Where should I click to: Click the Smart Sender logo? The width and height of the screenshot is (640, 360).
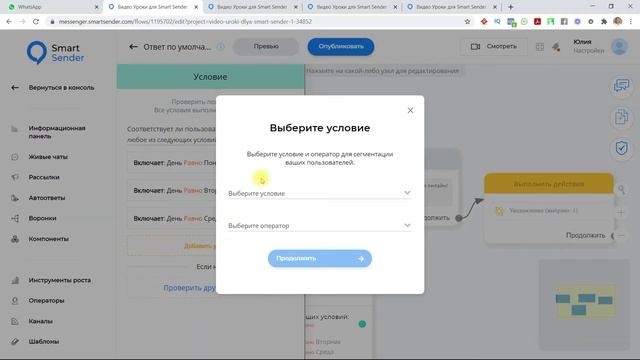(55, 53)
